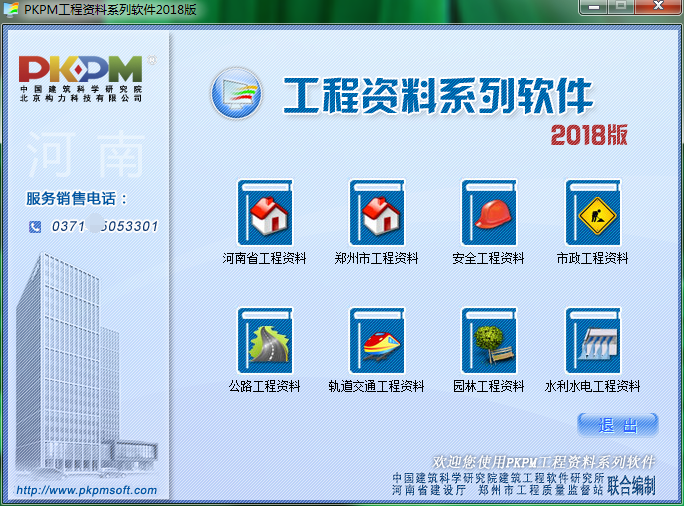This screenshot has width=684, height=506.
Task: Minimize the PKPM window
Action: [x=593, y=7]
